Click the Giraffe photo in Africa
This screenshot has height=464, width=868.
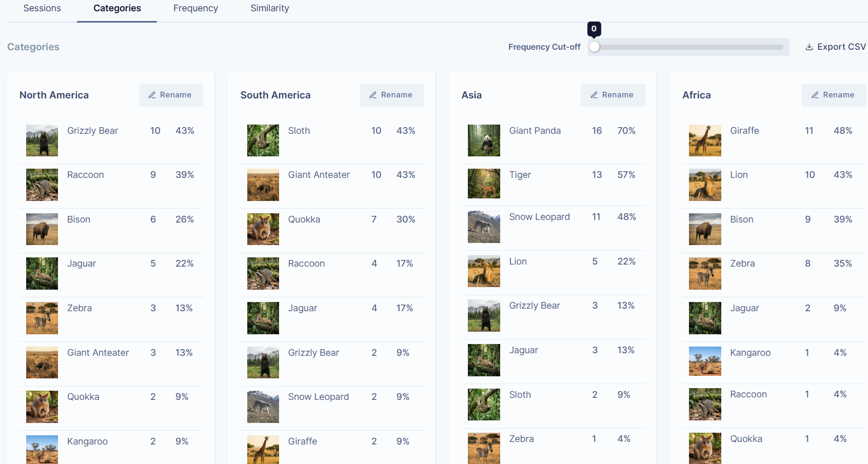[x=704, y=140]
